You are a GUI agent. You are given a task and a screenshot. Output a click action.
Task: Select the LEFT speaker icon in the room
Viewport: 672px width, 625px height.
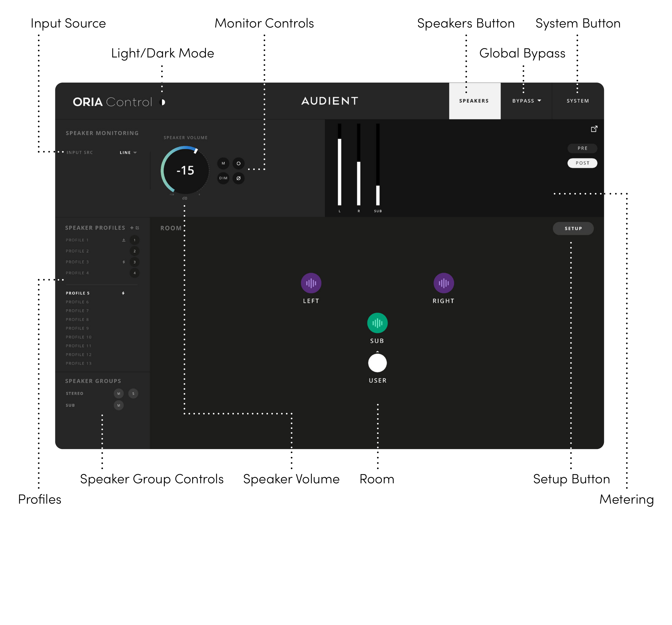click(x=311, y=283)
